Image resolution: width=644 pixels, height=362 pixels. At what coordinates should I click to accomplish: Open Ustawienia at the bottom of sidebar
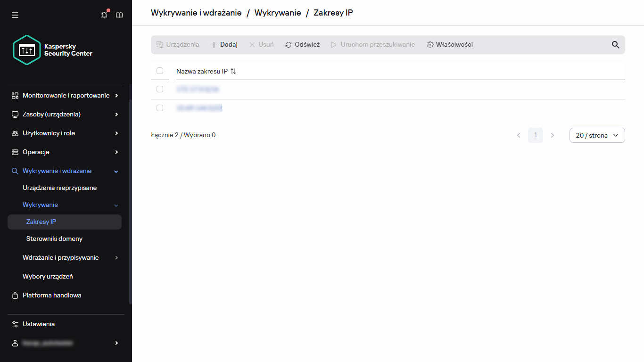(39, 324)
